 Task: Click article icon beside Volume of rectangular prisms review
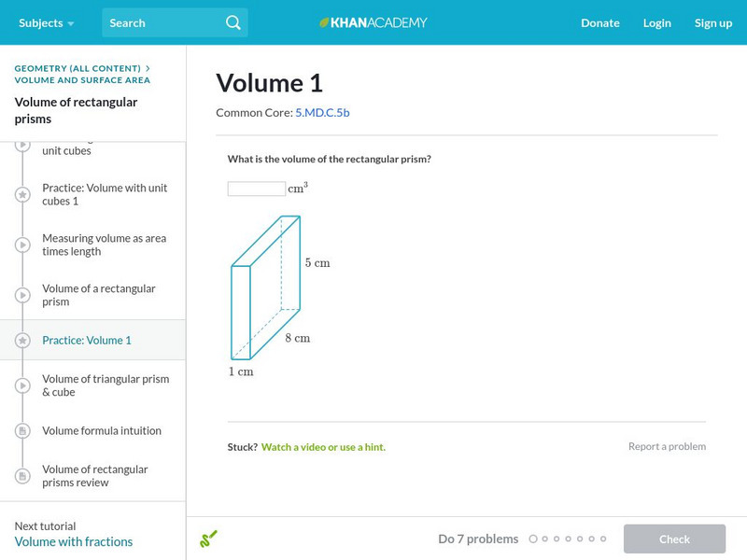(x=22, y=476)
